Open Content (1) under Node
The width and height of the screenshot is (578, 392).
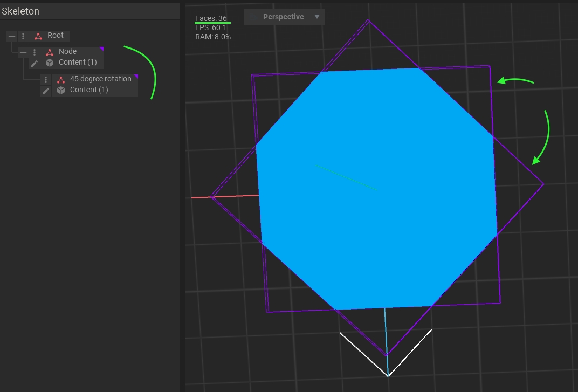coord(78,63)
